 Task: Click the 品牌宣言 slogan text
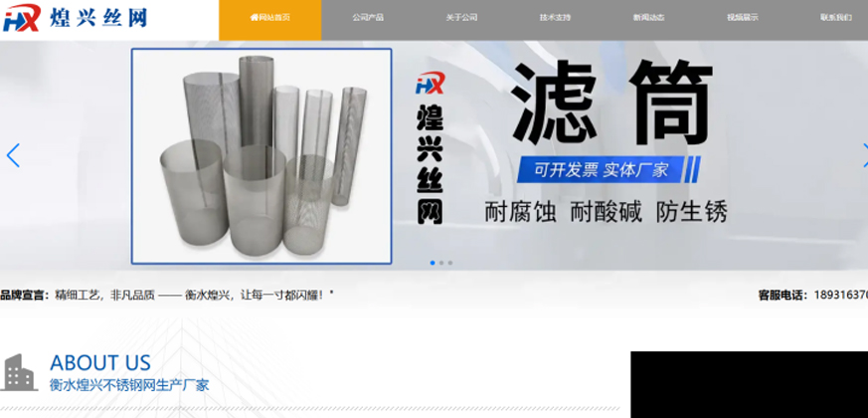click(167, 296)
